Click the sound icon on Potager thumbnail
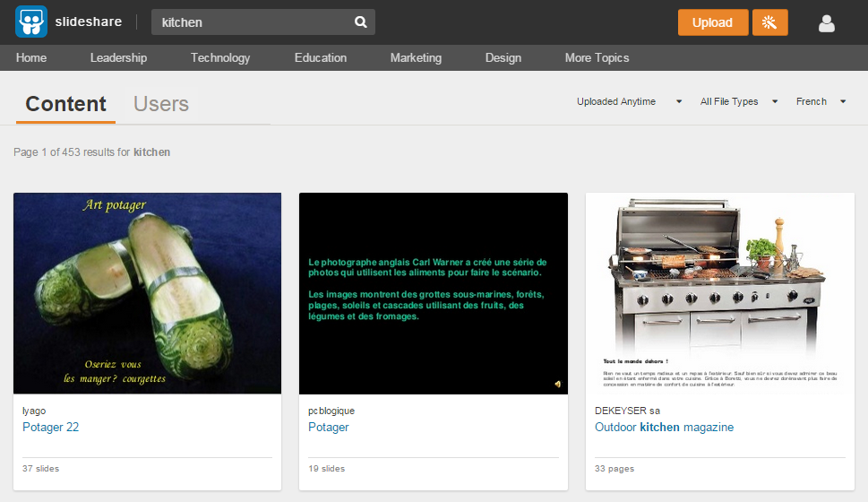 (557, 384)
